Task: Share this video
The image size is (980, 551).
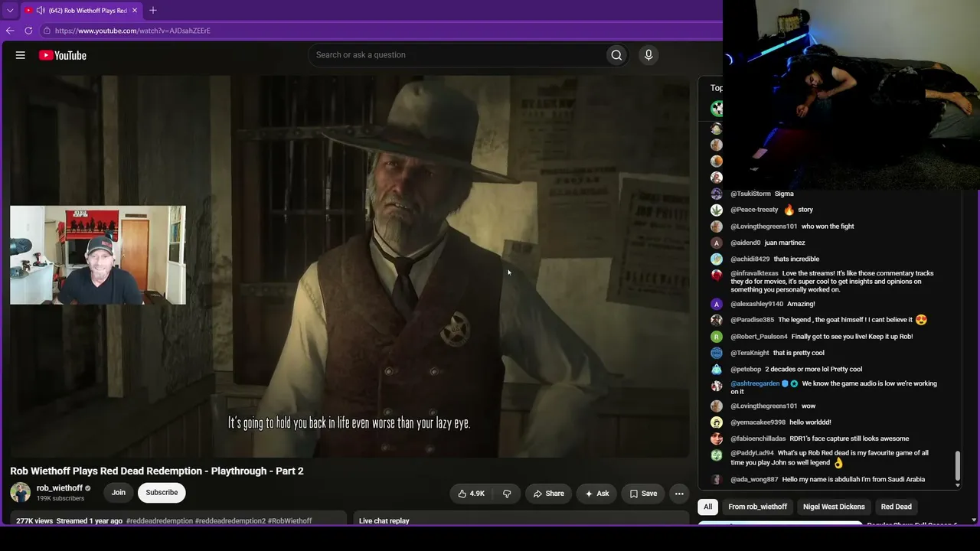Action: pos(549,494)
